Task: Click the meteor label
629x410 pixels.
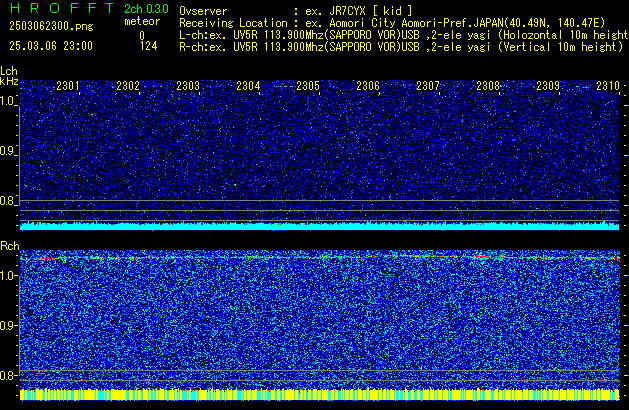Action: [x=142, y=21]
